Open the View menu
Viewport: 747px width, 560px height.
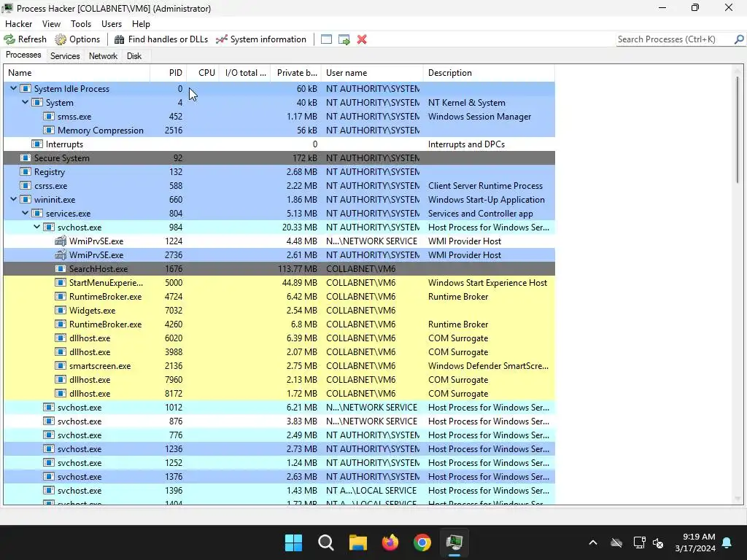pos(51,24)
